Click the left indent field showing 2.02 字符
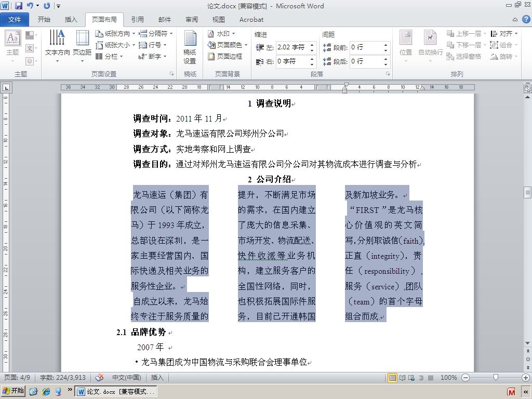Screen dimensions: 532x399 pyautogui.click(x=292, y=47)
